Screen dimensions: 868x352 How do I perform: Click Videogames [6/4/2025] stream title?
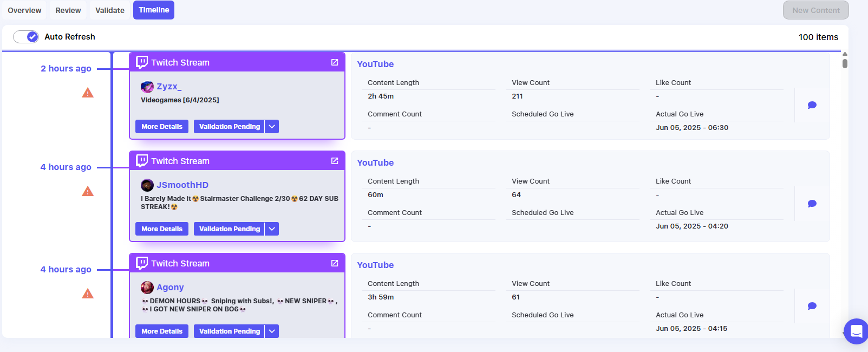coord(180,100)
